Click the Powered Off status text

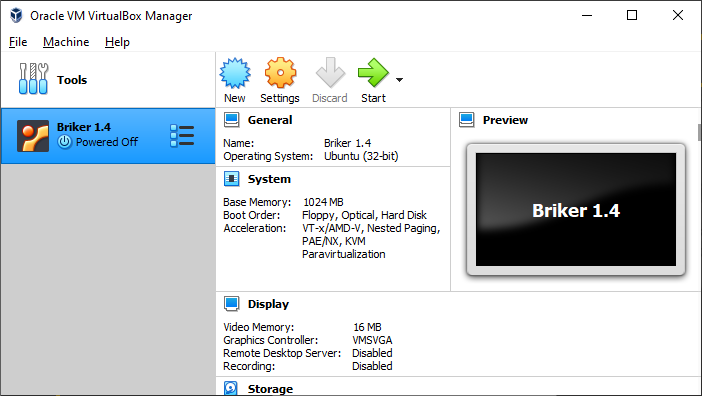[x=107, y=142]
